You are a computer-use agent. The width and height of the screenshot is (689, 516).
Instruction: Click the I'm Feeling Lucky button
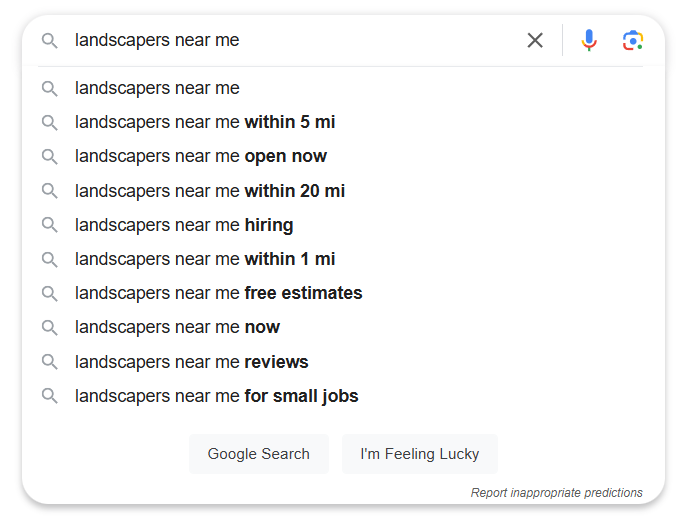(x=420, y=454)
